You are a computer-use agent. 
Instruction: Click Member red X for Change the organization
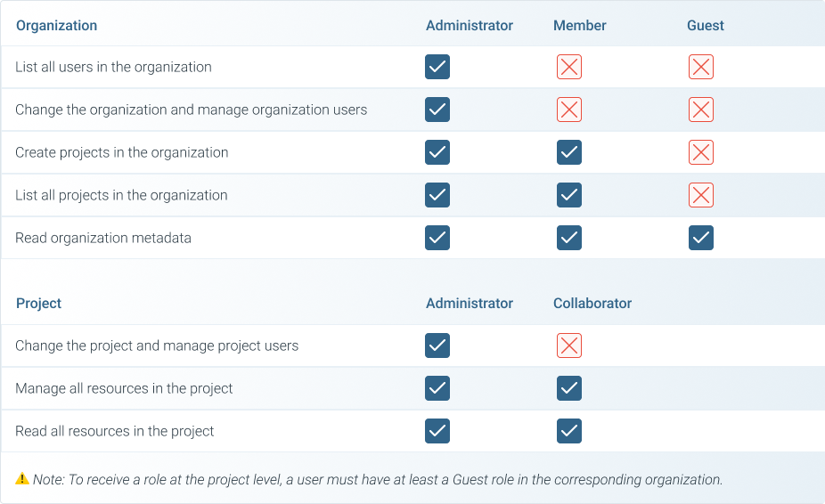click(x=569, y=110)
